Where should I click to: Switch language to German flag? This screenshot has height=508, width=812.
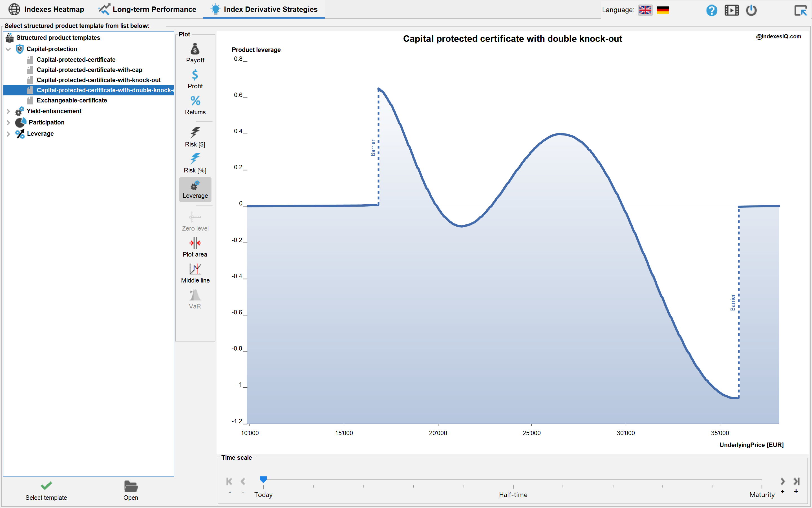tap(663, 10)
